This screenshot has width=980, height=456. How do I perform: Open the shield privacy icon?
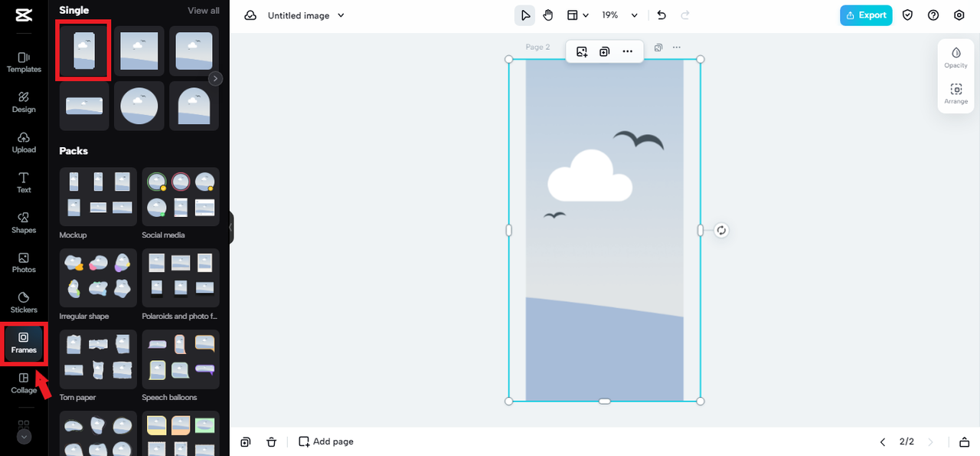[907, 15]
